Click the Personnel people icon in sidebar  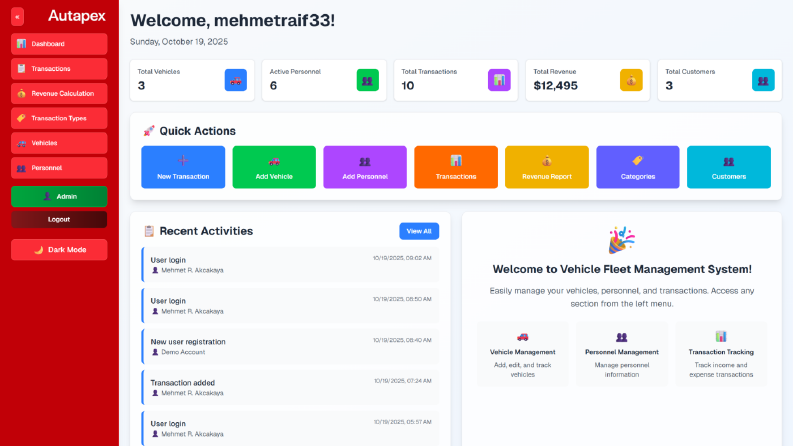[21, 168]
